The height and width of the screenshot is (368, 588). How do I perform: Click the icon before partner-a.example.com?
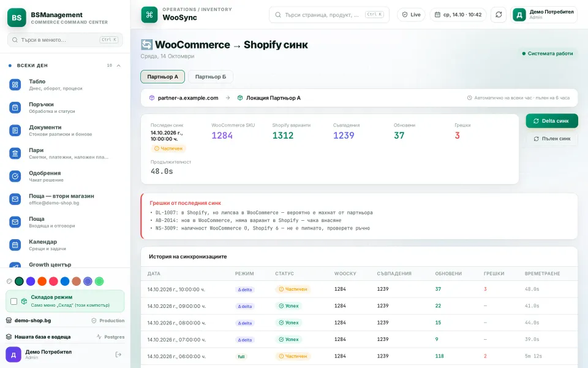point(152,98)
